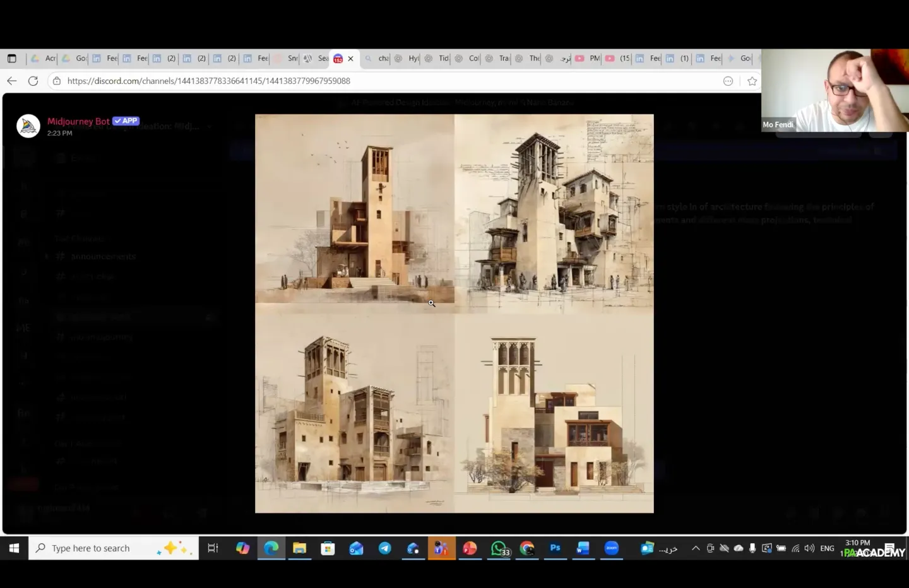The height and width of the screenshot is (588, 909).
Task: Click the top-right tower building image
Action: pos(554,213)
